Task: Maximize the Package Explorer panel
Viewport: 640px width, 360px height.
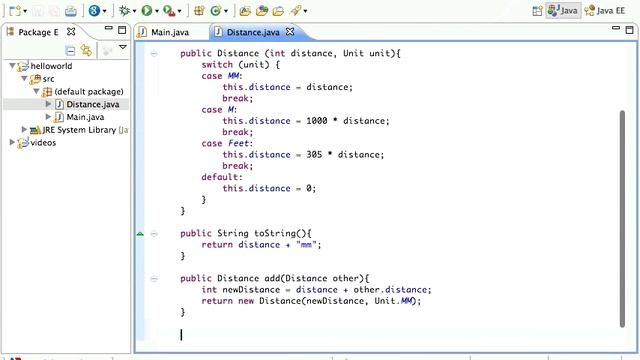Action: [x=122, y=30]
